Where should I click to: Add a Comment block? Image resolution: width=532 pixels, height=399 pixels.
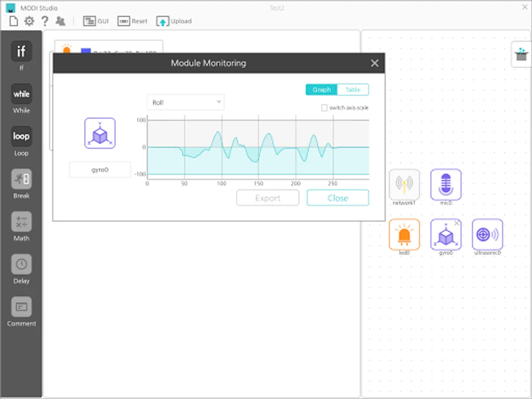click(x=21, y=307)
